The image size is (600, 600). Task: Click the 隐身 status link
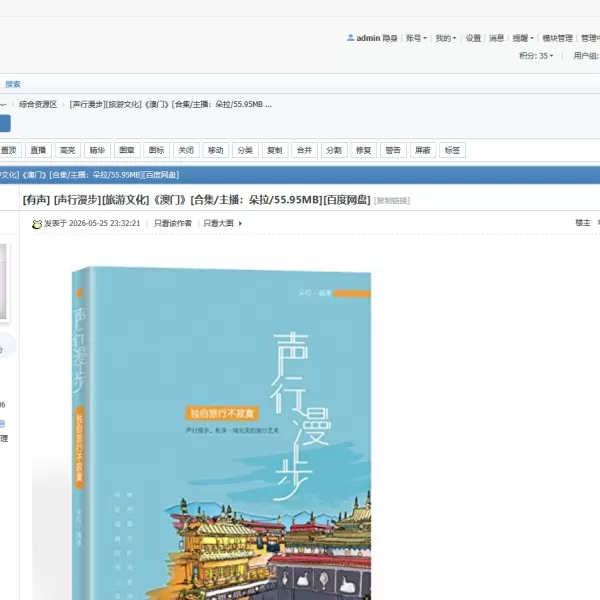click(x=390, y=38)
